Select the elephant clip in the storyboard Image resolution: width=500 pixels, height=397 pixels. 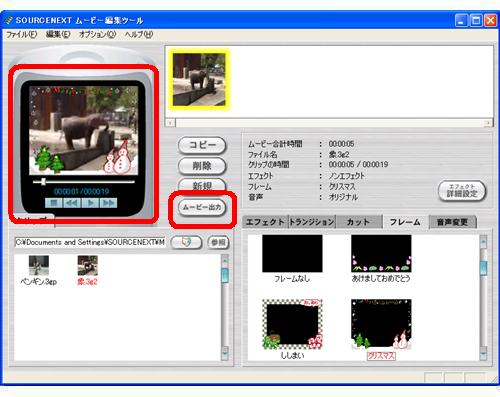coord(199,79)
